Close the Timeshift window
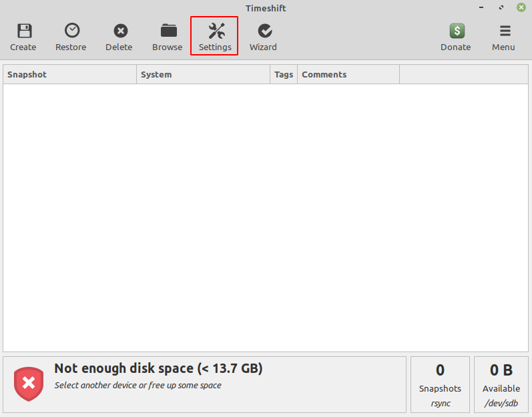 tap(520, 8)
